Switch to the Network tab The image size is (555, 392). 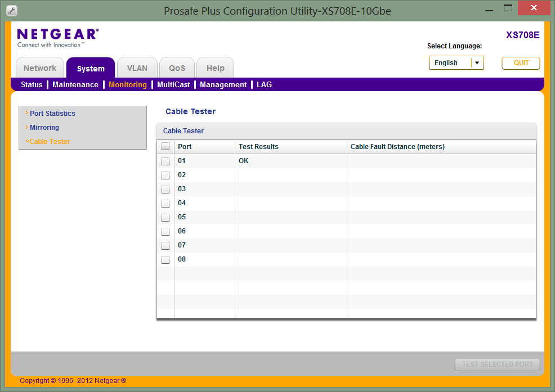click(40, 68)
